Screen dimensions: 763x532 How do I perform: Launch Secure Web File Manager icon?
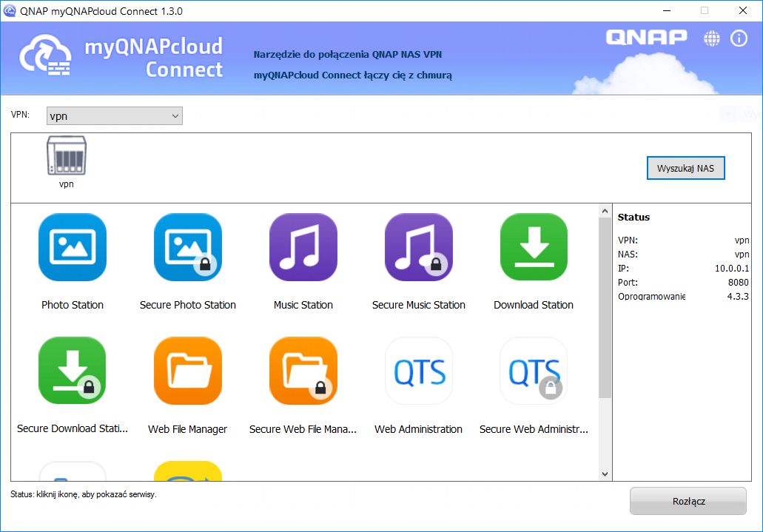pyautogui.click(x=303, y=371)
